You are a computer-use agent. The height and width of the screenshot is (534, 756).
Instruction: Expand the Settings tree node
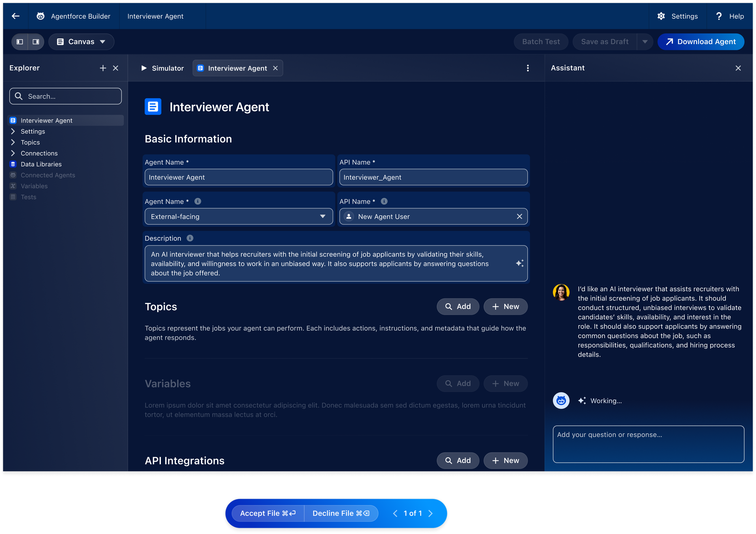coord(13,131)
